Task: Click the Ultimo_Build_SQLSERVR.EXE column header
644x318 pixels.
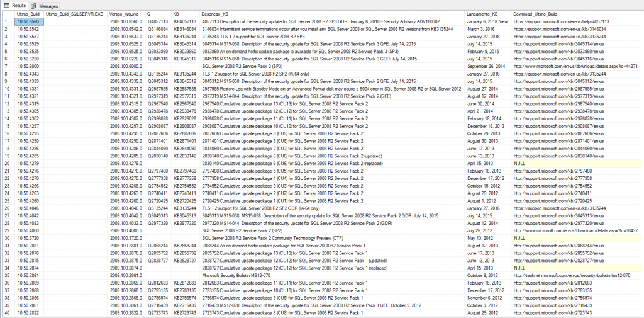Action: click(74, 13)
